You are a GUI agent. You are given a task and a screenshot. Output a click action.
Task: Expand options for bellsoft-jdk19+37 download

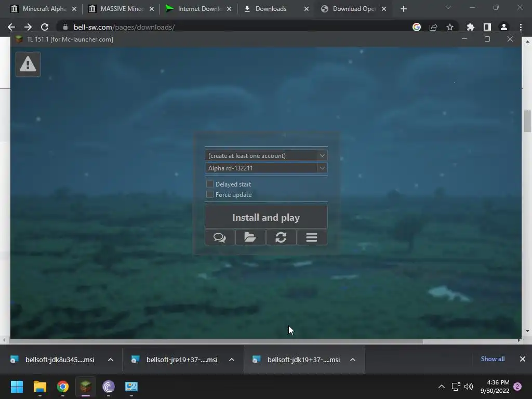[x=353, y=360]
